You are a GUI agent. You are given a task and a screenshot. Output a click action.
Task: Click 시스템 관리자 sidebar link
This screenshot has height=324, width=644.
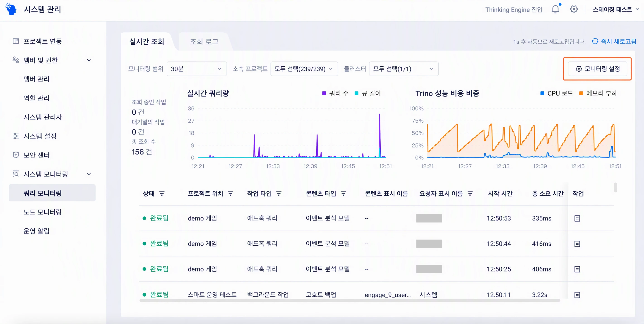pyautogui.click(x=43, y=117)
